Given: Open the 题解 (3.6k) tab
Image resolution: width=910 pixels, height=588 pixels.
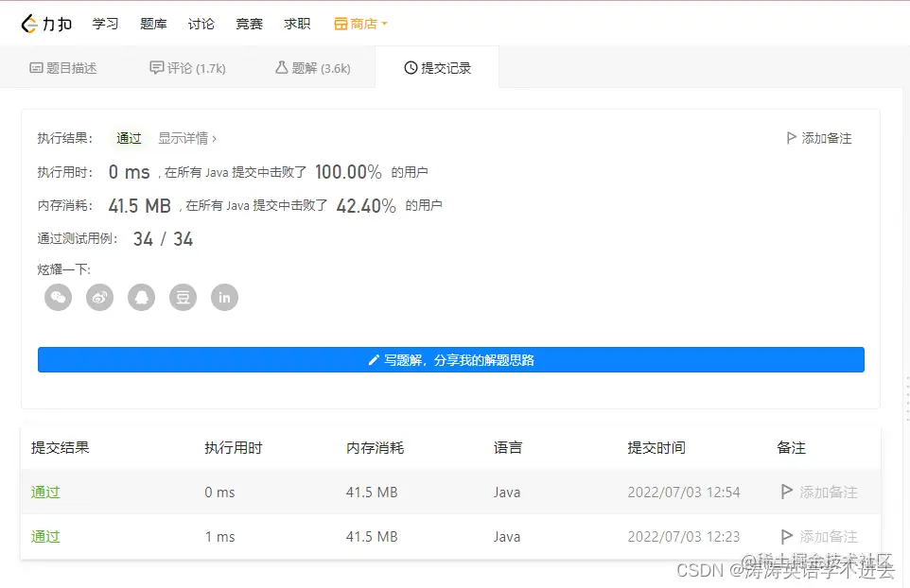Looking at the screenshot, I should [x=311, y=67].
